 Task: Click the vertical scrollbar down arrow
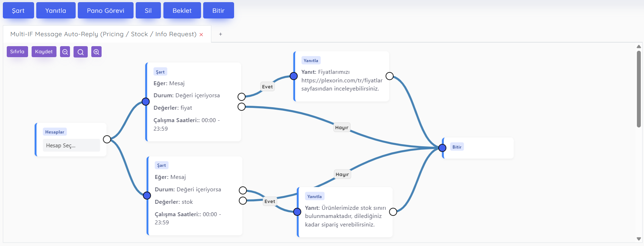point(639,239)
